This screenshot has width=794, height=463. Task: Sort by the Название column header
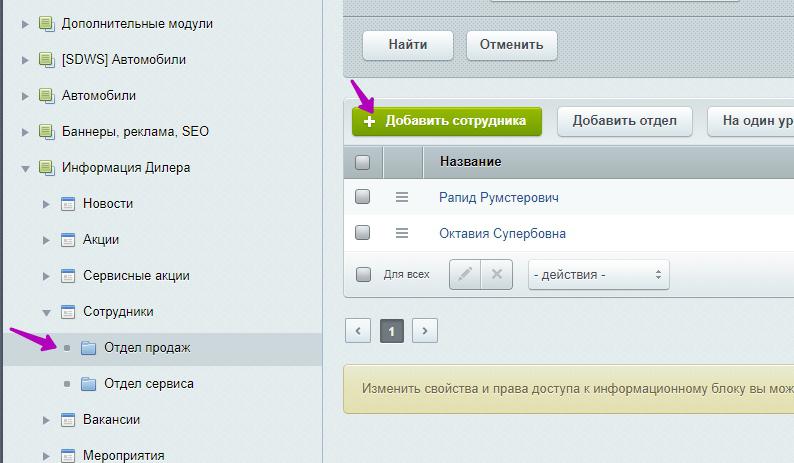pyautogui.click(x=470, y=162)
